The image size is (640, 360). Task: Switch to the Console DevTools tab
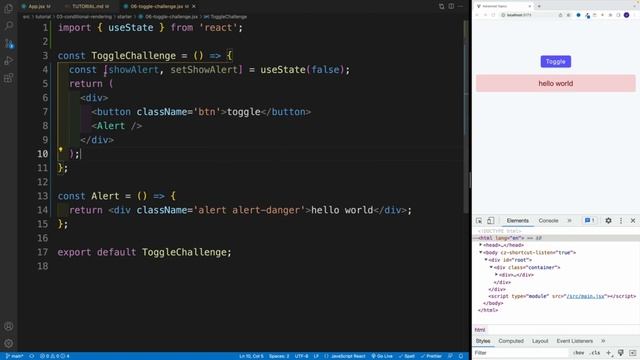pyautogui.click(x=548, y=220)
